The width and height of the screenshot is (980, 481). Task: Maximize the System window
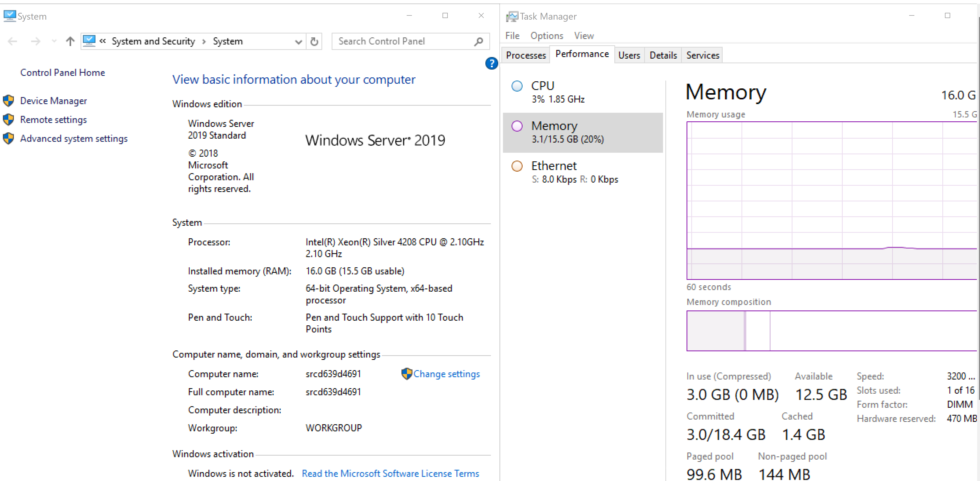445,16
